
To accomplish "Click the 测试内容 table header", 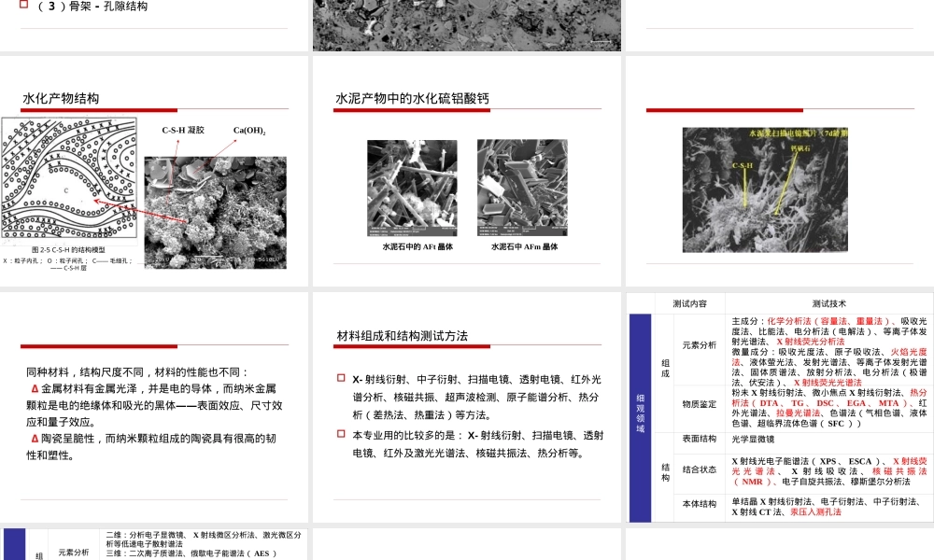I will coord(690,303).
